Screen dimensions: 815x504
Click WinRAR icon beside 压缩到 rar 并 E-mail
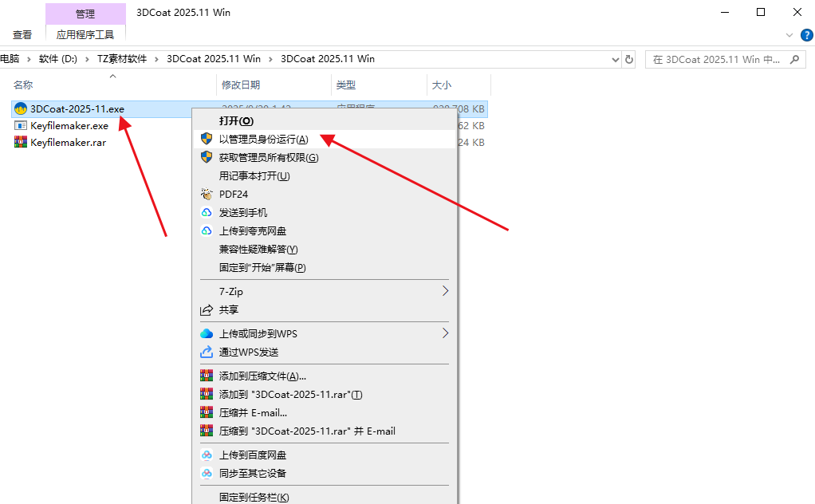[207, 430]
